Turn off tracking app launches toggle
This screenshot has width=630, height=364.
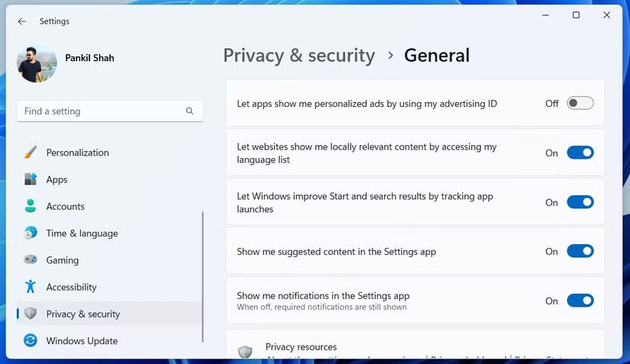tap(580, 202)
